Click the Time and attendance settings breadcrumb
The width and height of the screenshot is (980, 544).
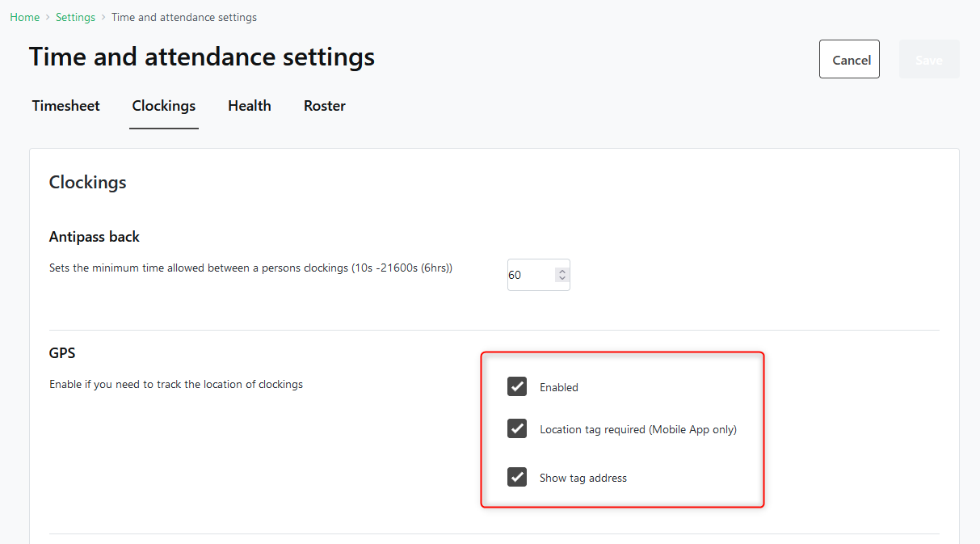pos(183,17)
